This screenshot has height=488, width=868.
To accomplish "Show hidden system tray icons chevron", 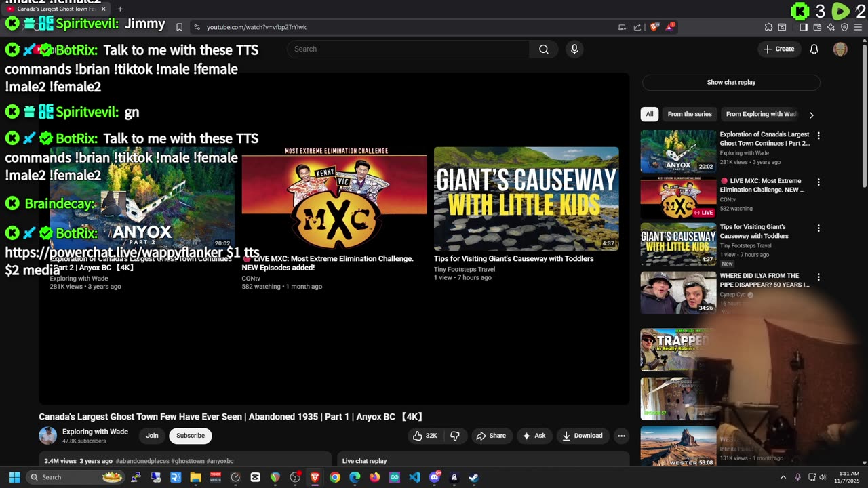I will pos(783,477).
